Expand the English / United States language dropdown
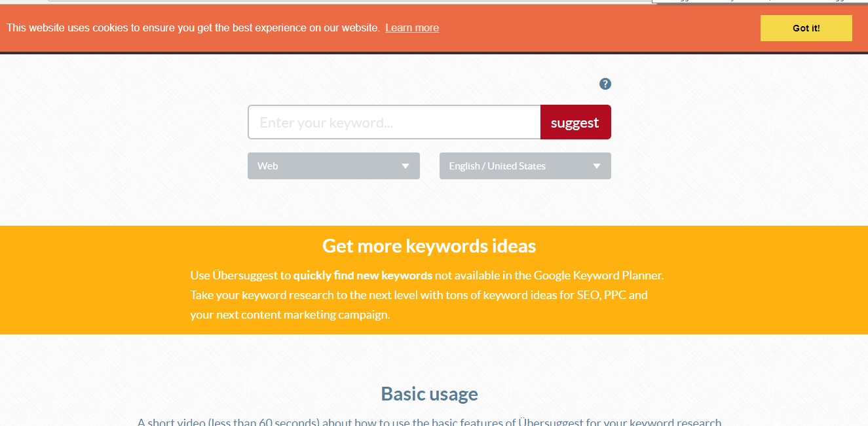Image resolution: width=868 pixels, height=426 pixels. tap(525, 166)
